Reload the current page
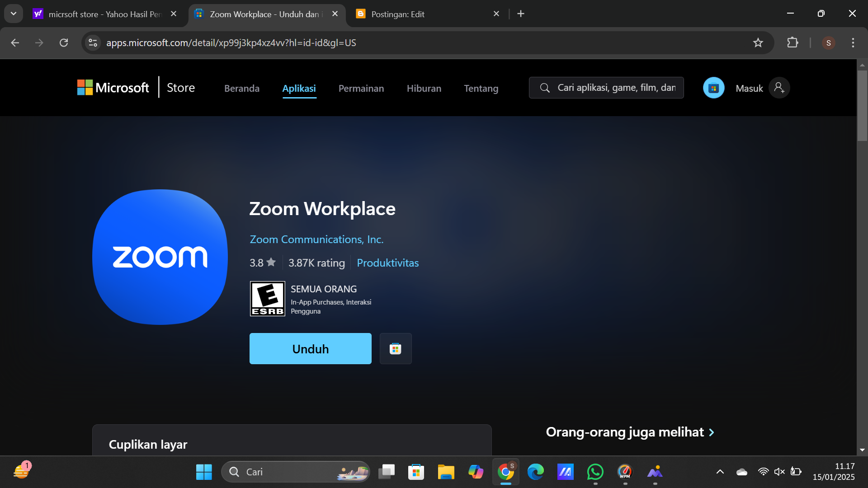The width and height of the screenshot is (868, 488). tap(64, 42)
